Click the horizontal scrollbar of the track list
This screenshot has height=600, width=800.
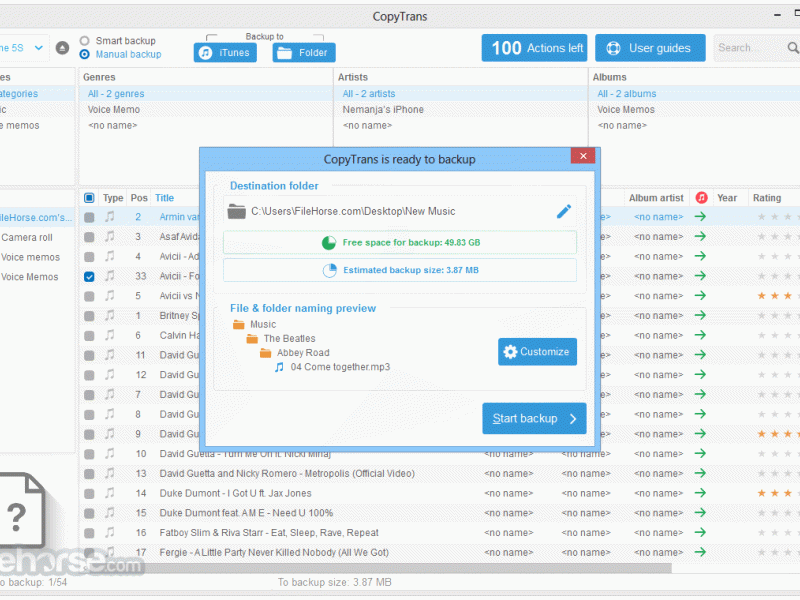(x=375, y=568)
